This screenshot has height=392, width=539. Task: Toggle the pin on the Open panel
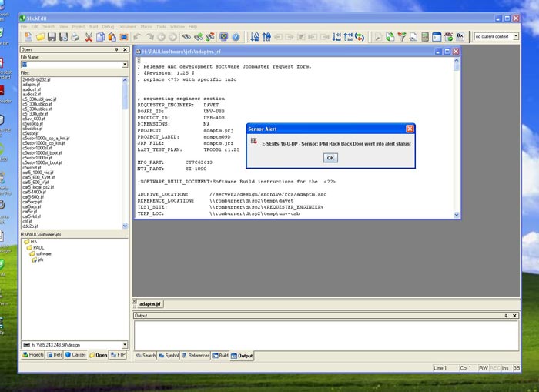(117, 49)
